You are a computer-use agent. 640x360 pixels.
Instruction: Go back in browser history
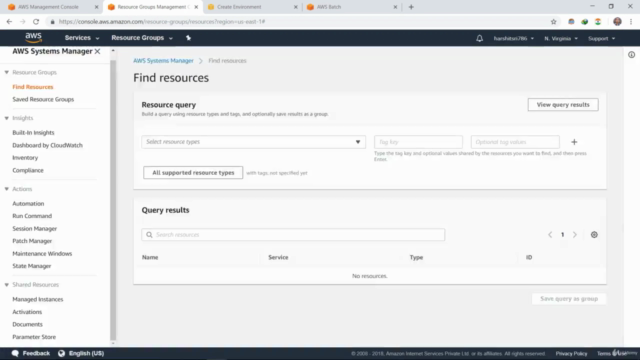pos(9,22)
